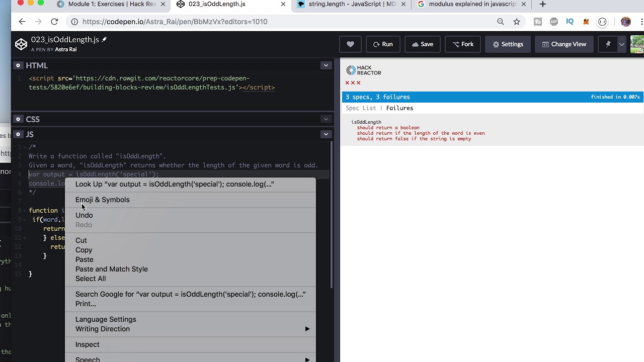
Task: Click 'should return a boolean' failure
Action: pyautogui.click(x=388, y=128)
